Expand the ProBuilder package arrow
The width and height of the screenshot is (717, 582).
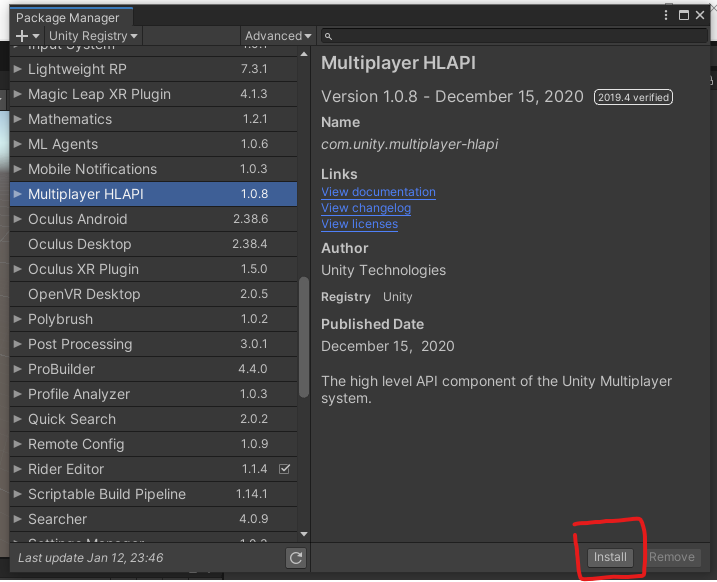coord(18,369)
